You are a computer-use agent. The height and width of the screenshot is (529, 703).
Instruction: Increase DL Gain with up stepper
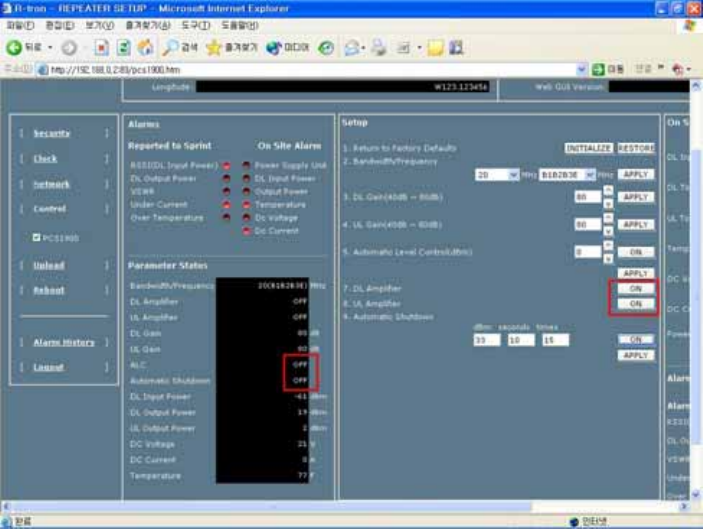click(x=608, y=190)
